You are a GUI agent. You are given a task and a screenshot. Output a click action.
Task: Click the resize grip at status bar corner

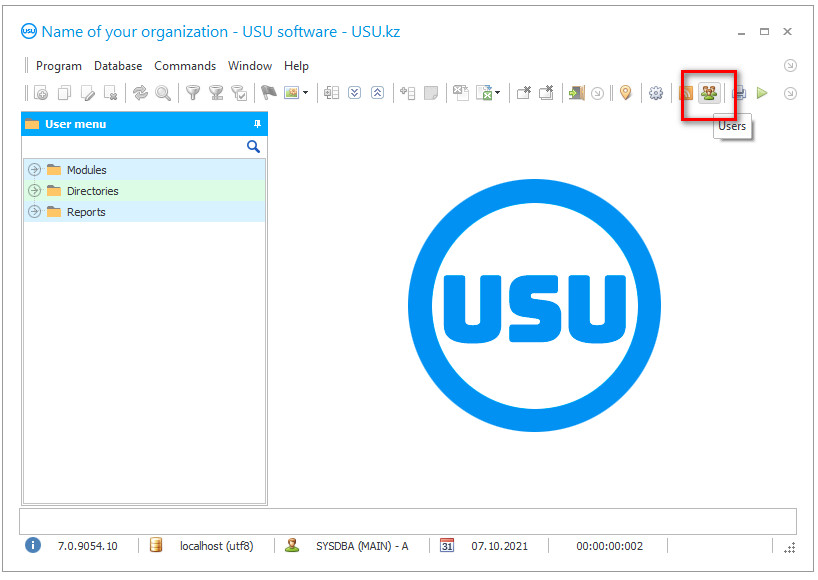click(790, 548)
